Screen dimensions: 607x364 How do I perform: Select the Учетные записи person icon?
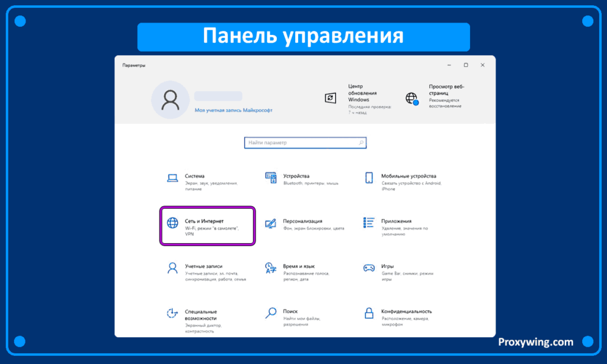[x=172, y=268]
